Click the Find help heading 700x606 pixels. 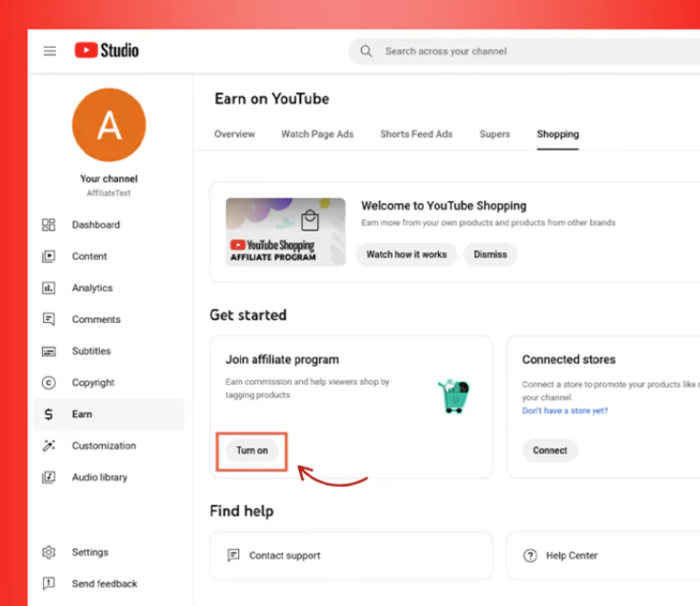(x=242, y=512)
